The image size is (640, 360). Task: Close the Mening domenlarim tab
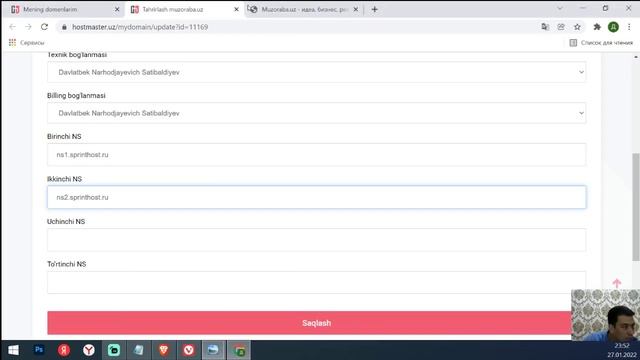pos(117,9)
